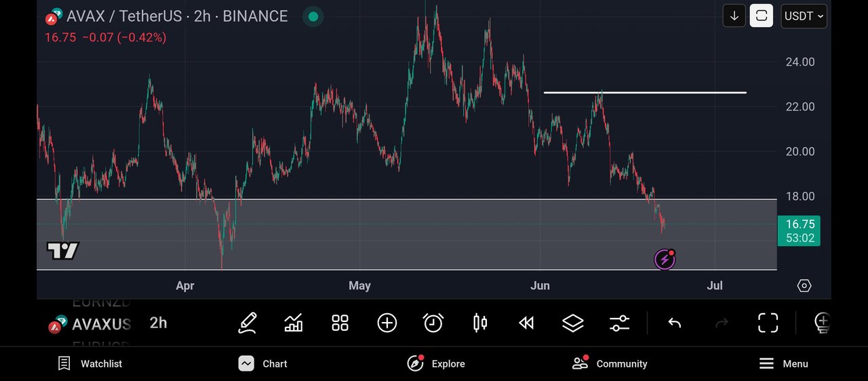
Task: Switch to the Community tab
Action: tap(610, 364)
